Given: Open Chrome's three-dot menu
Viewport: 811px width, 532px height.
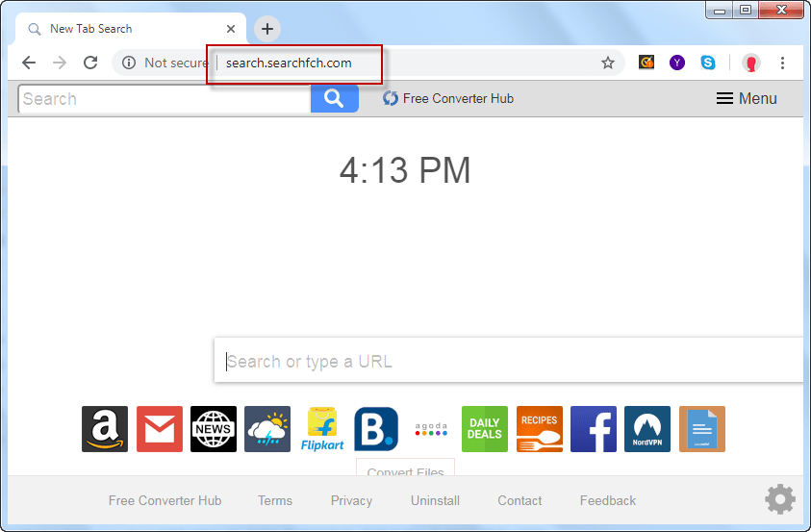Looking at the screenshot, I should [782, 63].
